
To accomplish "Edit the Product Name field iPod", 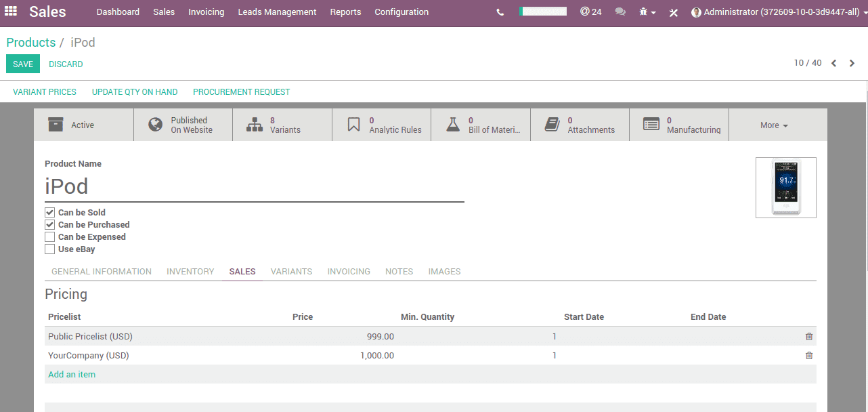I will (x=255, y=186).
